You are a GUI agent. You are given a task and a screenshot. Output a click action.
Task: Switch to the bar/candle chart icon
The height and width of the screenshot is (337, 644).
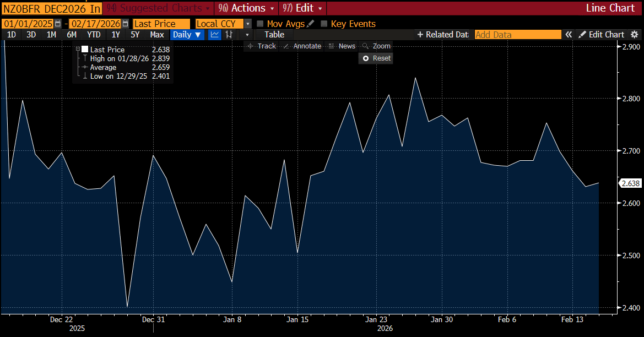(229, 35)
